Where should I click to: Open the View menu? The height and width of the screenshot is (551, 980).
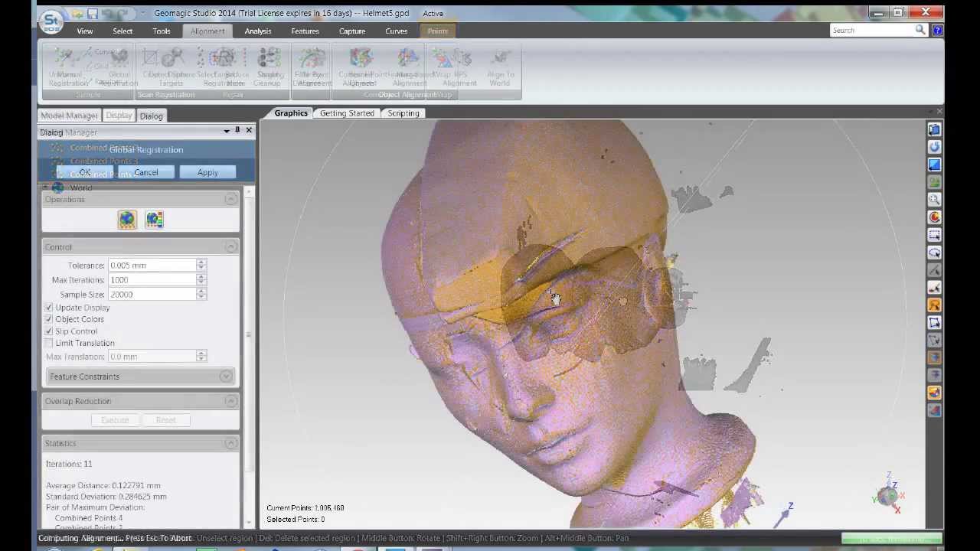point(85,31)
